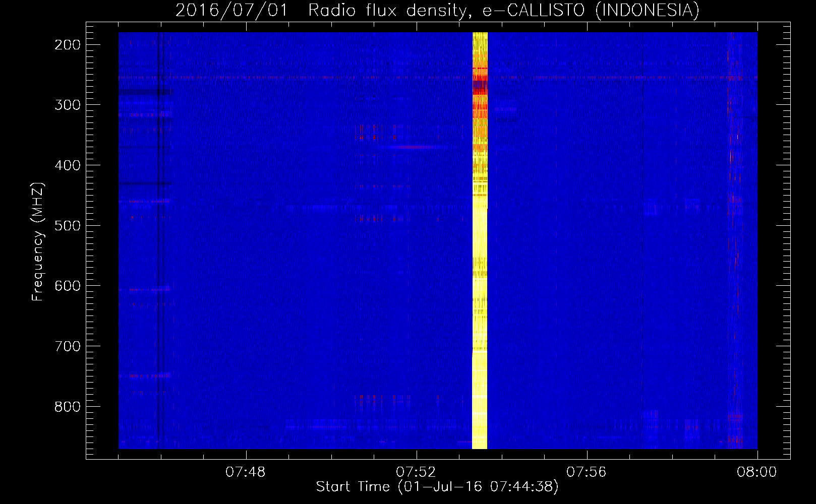Click the 07:56 time tick label
The image size is (816, 504).
point(587,472)
